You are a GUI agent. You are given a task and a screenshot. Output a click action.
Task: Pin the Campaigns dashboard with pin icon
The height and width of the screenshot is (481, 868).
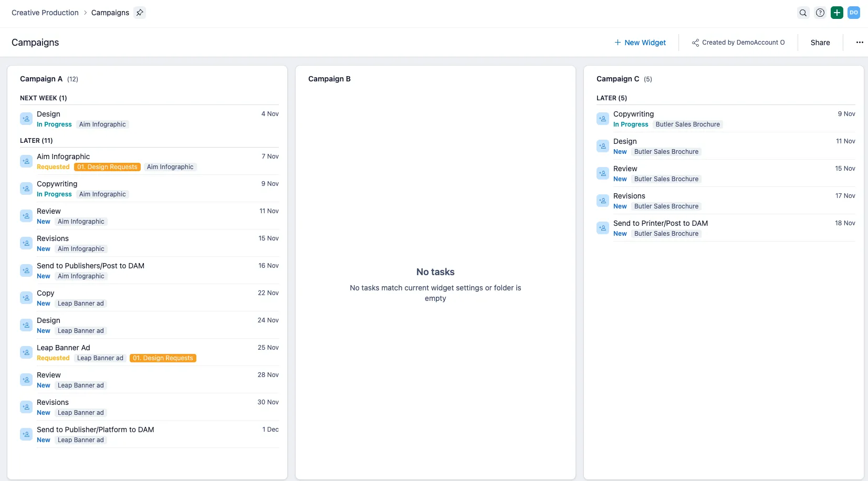pyautogui.click(x=140, y=13)
